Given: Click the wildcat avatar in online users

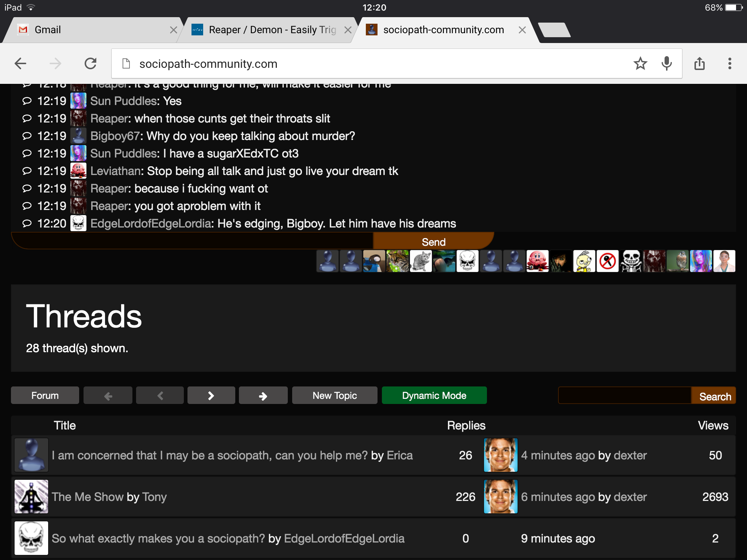Looking at the screenshot, I should tap(397, 261).
